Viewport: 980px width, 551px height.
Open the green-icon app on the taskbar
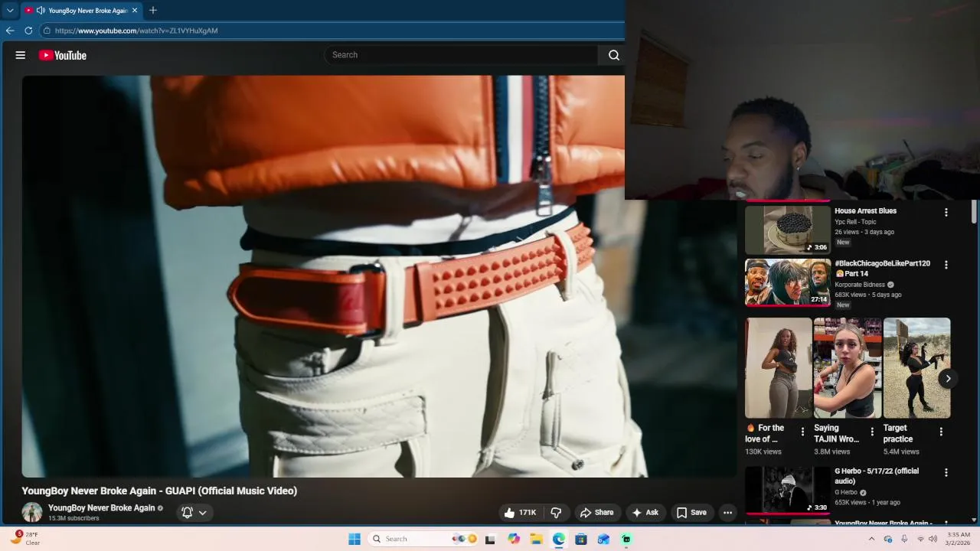coord(626,539)
